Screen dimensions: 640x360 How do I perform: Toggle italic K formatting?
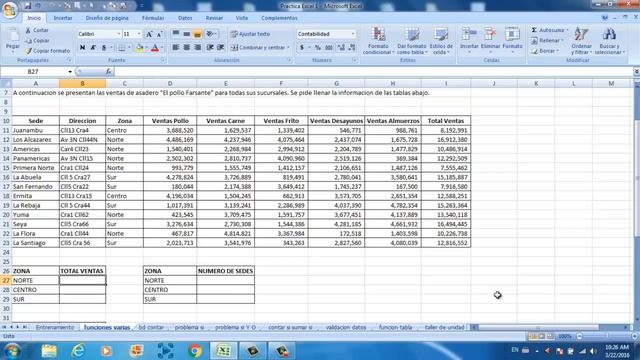pyautogui.click(x=93, y=48)
